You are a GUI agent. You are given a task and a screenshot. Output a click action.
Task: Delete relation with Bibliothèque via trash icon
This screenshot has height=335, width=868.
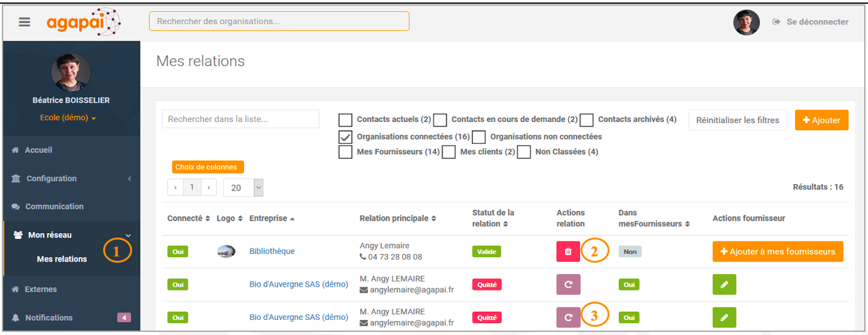(568, 251)
